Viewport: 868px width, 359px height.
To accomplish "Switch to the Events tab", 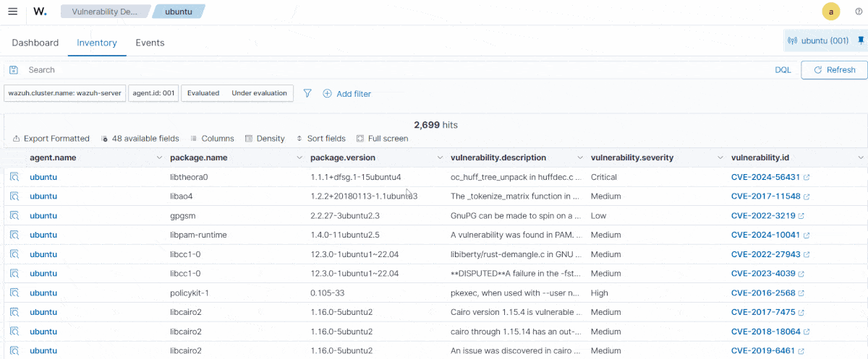I will click(x=150, y=43).
